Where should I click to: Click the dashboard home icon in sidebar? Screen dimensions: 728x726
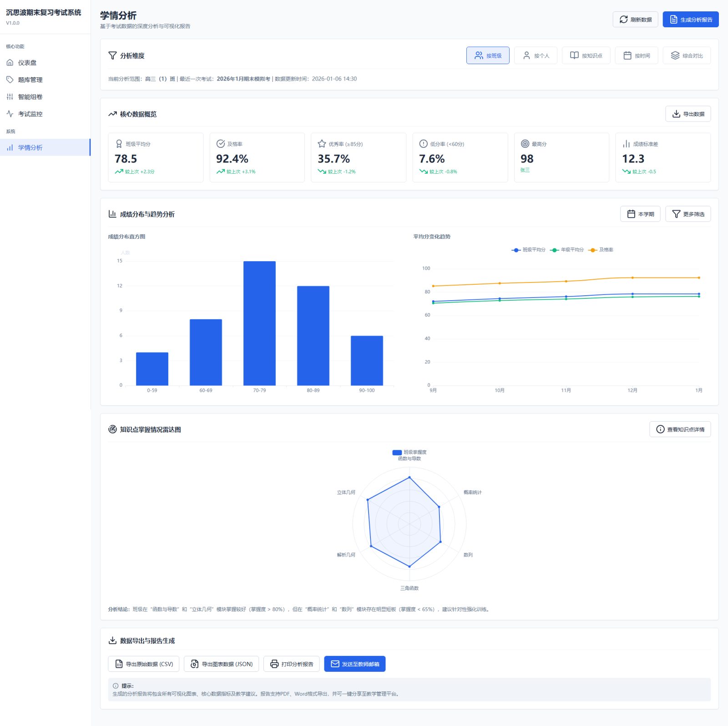click(x=10, y=63)
